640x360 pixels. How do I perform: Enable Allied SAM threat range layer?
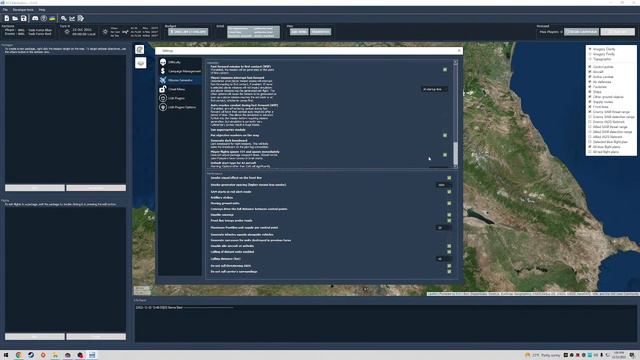click(x=590, y=127)
